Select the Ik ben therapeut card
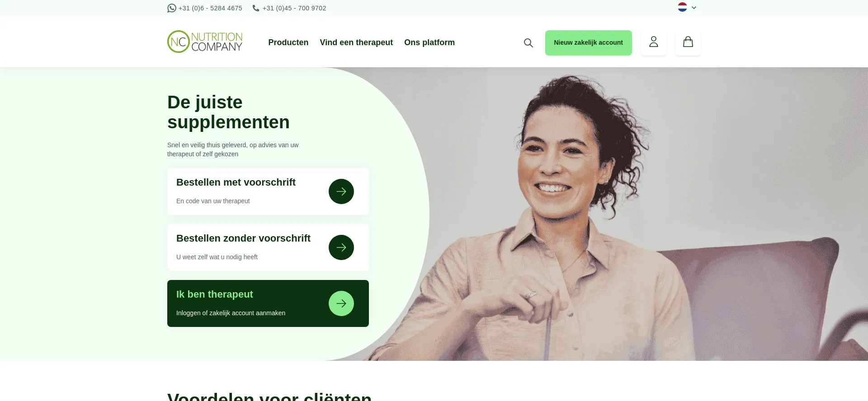 click(268, 303)
